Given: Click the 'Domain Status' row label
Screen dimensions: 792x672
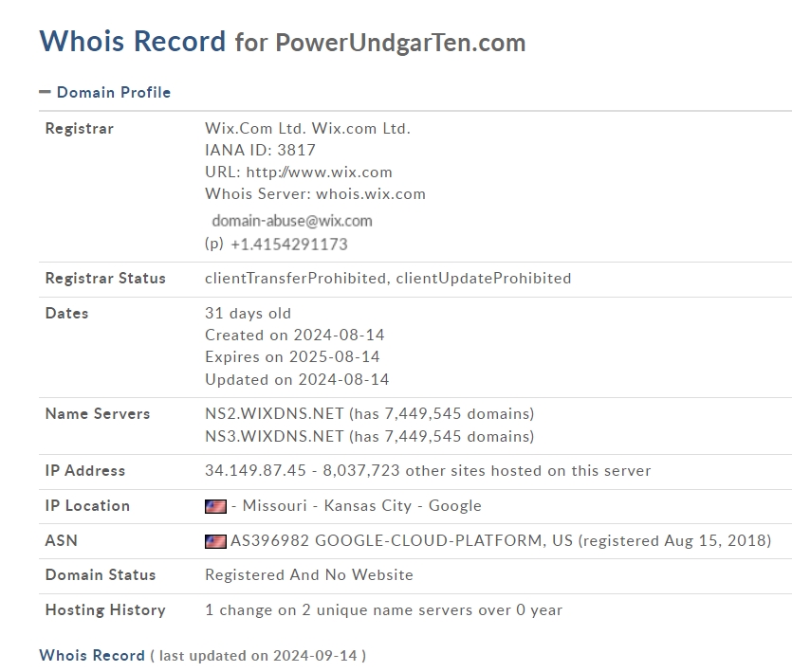Looking at the screenshot, I should (101, 574).
